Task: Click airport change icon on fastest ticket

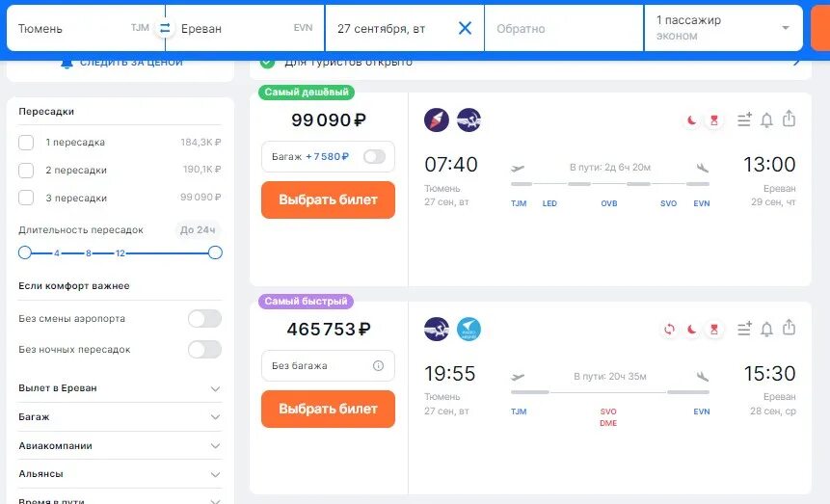Action: pyautogui.click(x=669, y=330)
